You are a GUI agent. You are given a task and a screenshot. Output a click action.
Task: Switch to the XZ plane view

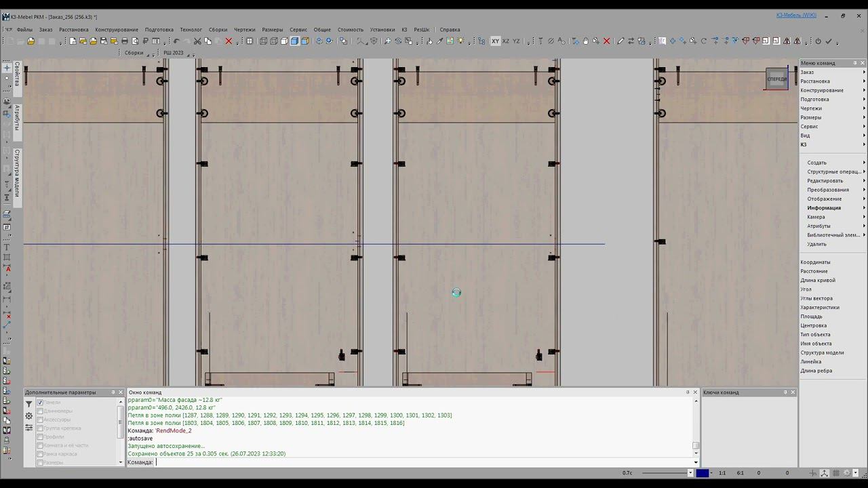505,41
